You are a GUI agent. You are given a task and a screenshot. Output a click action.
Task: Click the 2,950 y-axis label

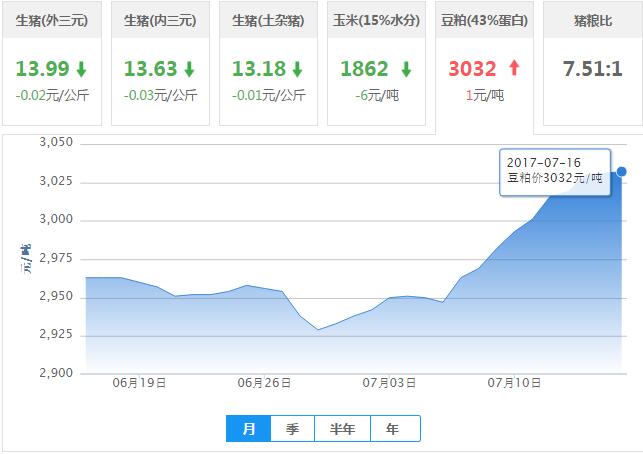click(x=56, y=296)
